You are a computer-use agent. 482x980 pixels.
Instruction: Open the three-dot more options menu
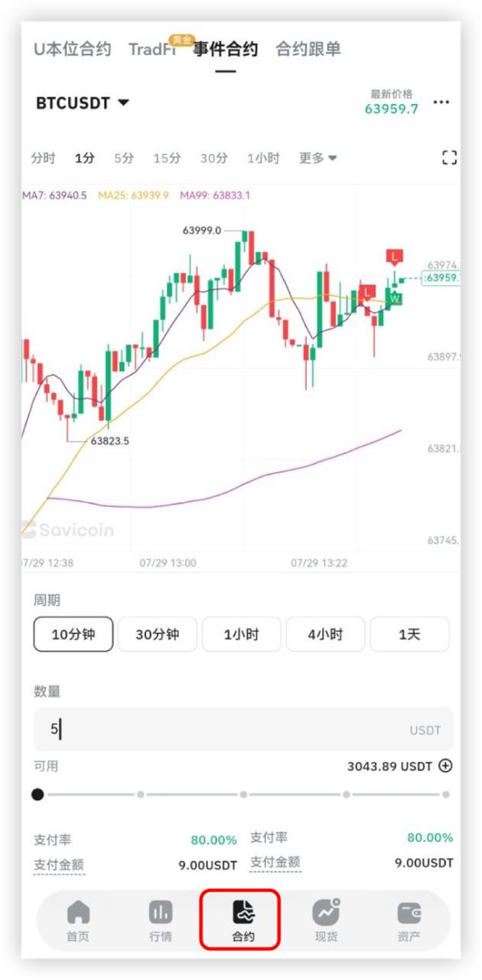coord(441,103)
